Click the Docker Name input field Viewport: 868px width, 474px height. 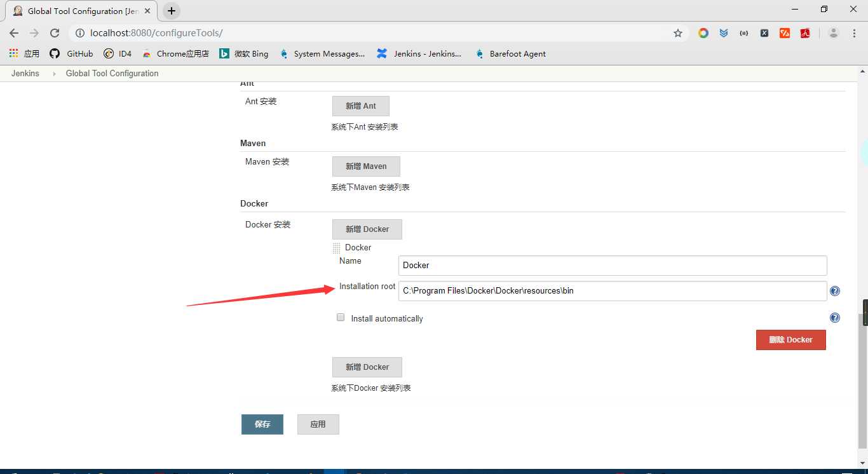613,265
